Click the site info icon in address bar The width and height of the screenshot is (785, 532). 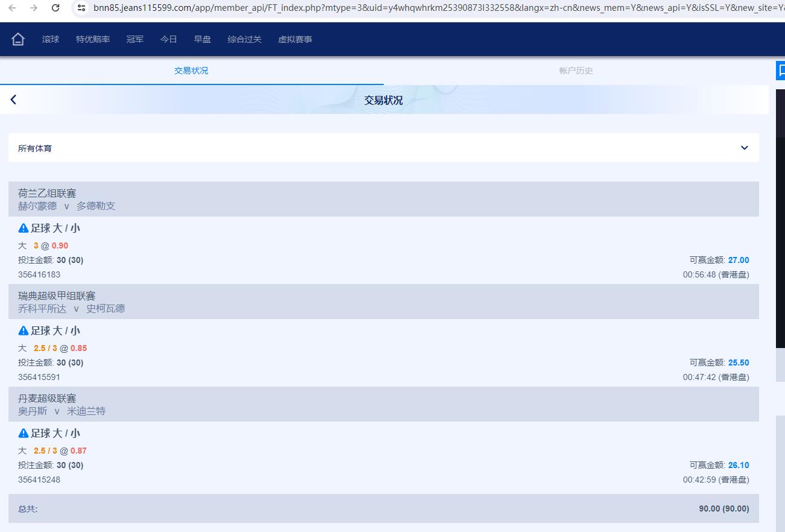(x=81, y=8)
